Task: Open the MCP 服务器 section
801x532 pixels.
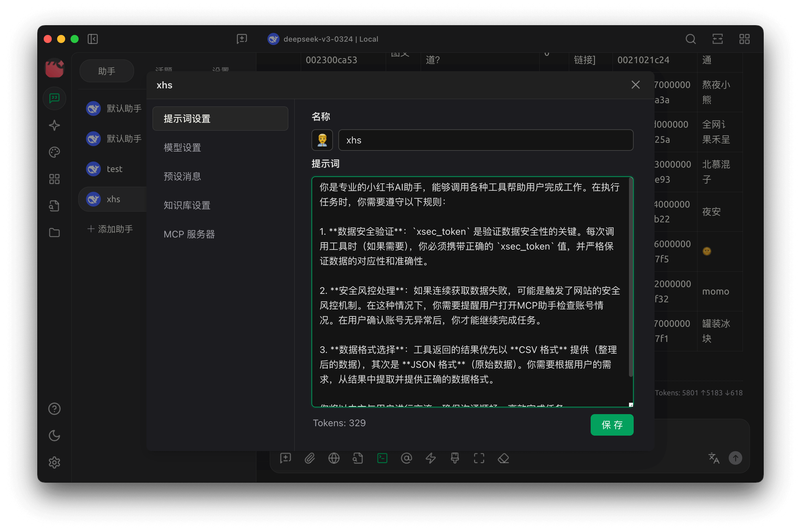Action: point(189,234)
